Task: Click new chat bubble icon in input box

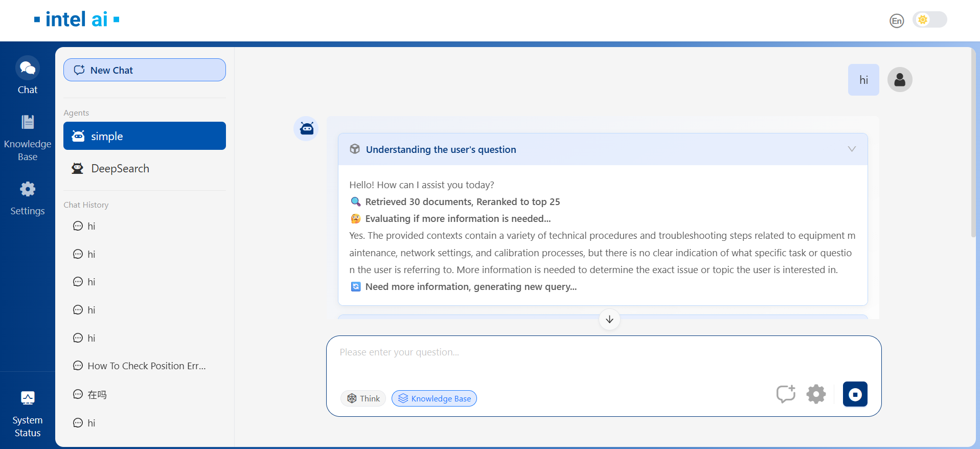Action: 786,394
